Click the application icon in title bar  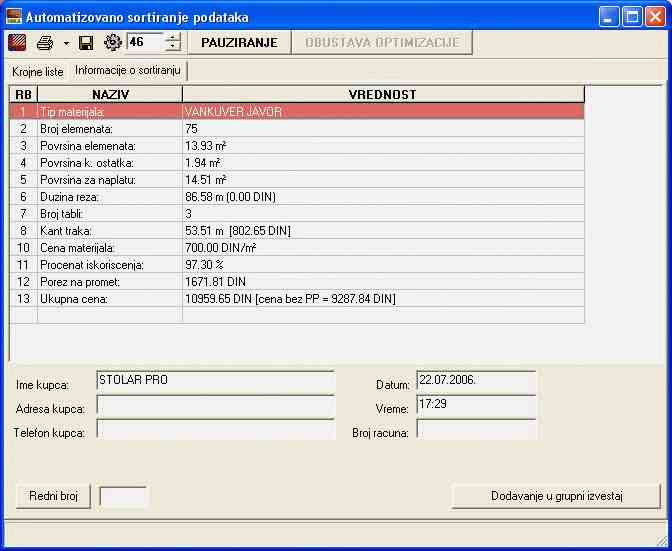coord(14,17)
